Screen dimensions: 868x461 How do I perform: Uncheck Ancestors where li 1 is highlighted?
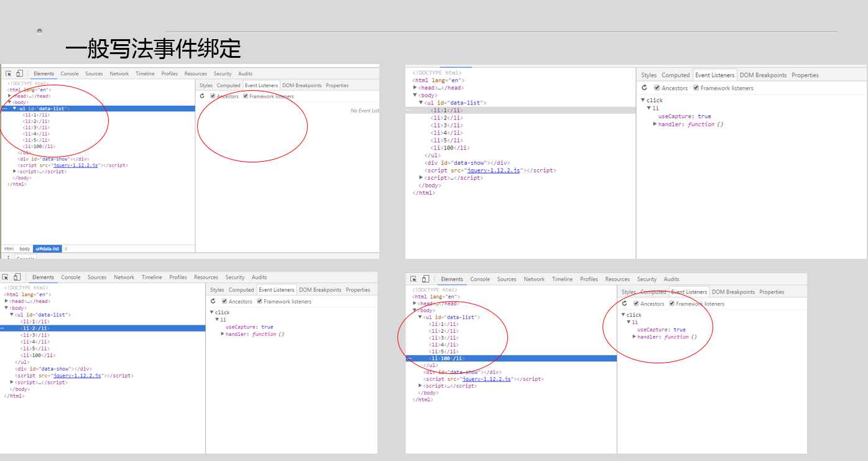coord(657,88)
